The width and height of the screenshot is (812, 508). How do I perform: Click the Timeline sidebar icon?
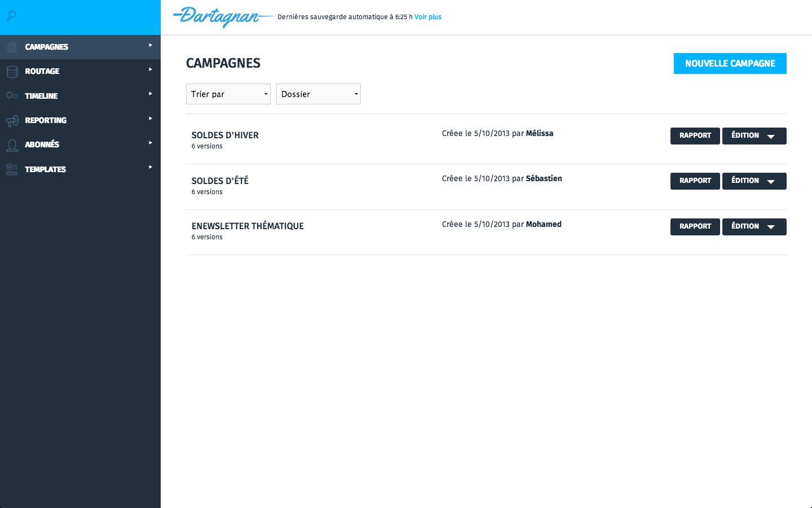click(12, 96)
